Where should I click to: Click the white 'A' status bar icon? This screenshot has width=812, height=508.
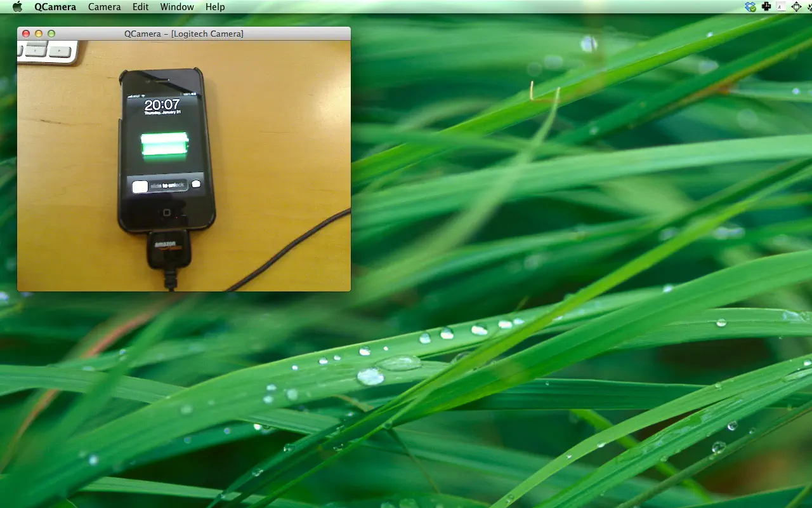tap(781, 6)
